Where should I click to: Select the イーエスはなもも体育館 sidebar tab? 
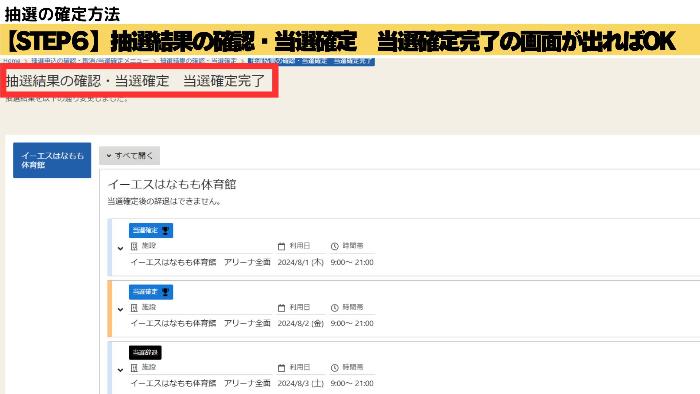52,160
